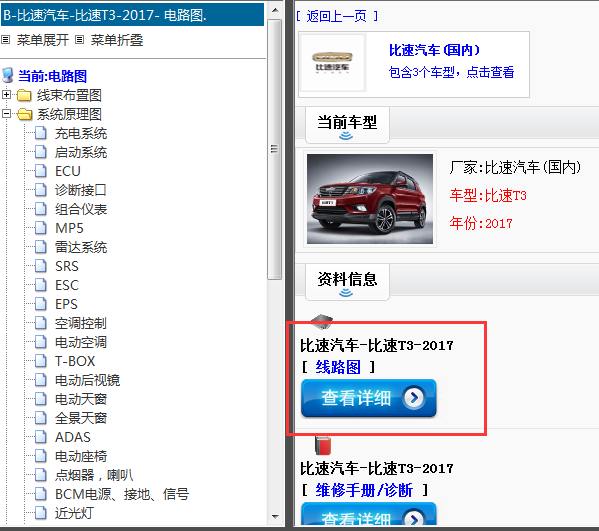Click the document icon for SRS
599x531 pixels.
coord(40,266)
